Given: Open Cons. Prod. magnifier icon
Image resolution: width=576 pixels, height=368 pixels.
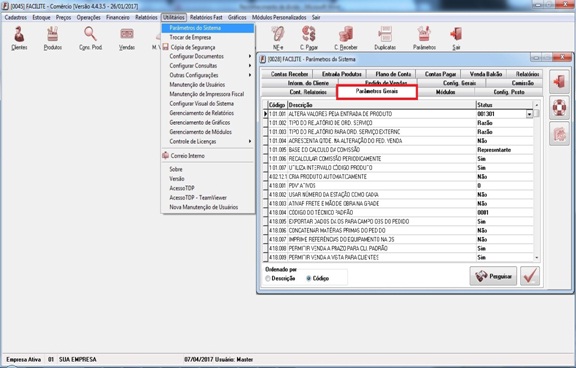Looking at the screenshot, I should point(90,38).
